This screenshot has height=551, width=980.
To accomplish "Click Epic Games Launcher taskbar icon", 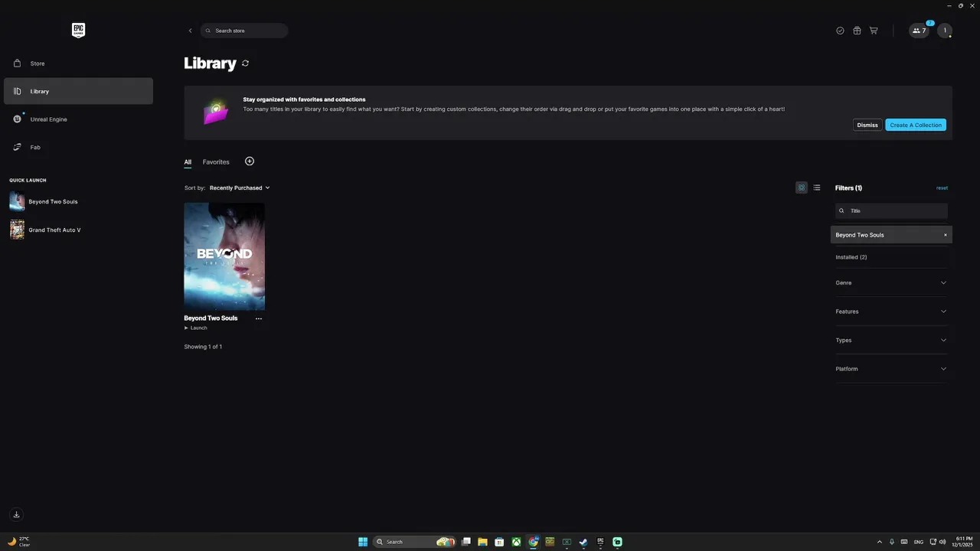I will [600, 542].
